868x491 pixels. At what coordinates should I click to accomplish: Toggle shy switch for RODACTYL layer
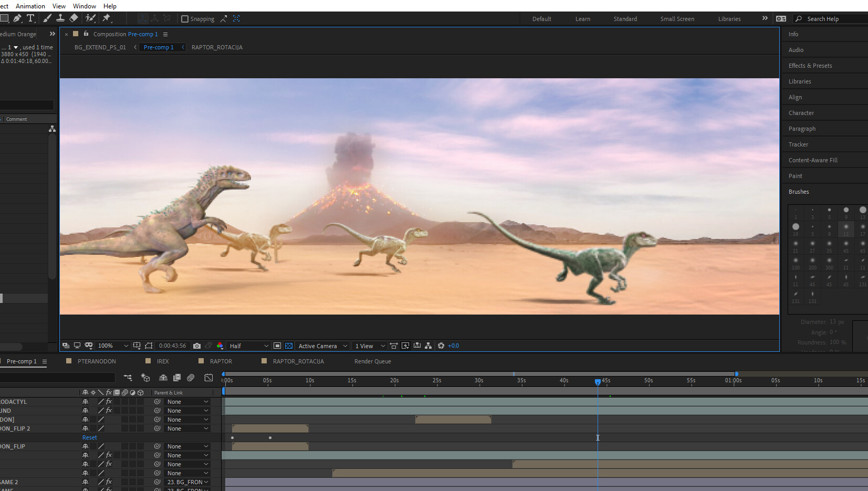[x=85, y=402]
